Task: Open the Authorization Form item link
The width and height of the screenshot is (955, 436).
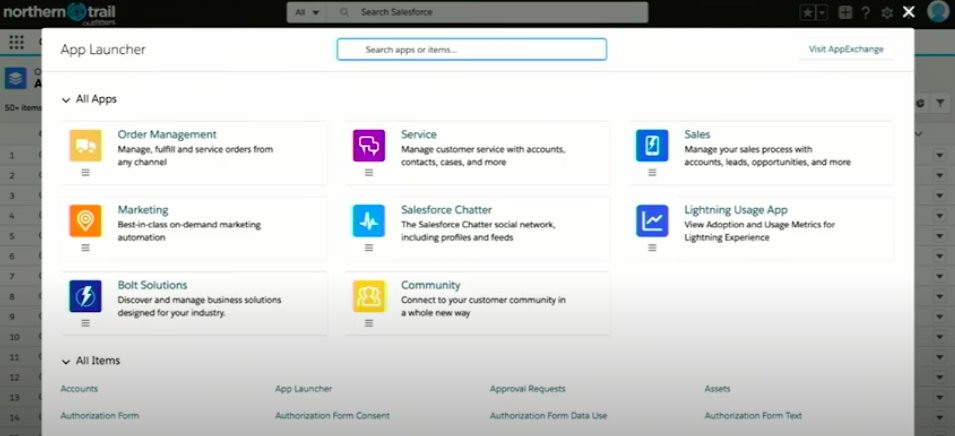Action: tap(100, 416)
